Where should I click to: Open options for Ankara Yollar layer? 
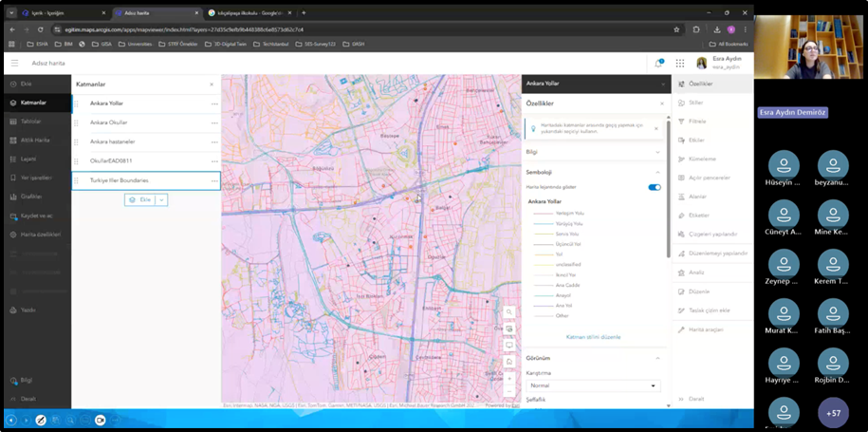pyautogui.click(x=214, y=103)
